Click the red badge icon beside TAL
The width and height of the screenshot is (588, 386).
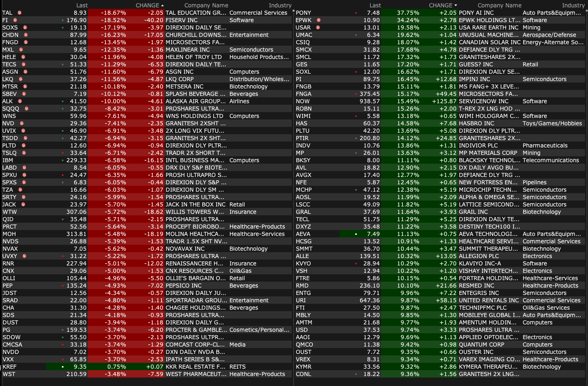20,13
